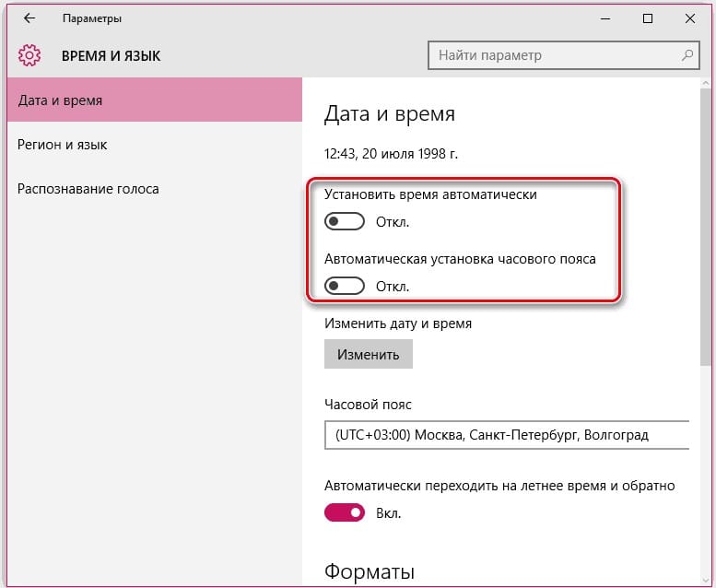Click the vertical scrollbar thumb

coord(706,227)
